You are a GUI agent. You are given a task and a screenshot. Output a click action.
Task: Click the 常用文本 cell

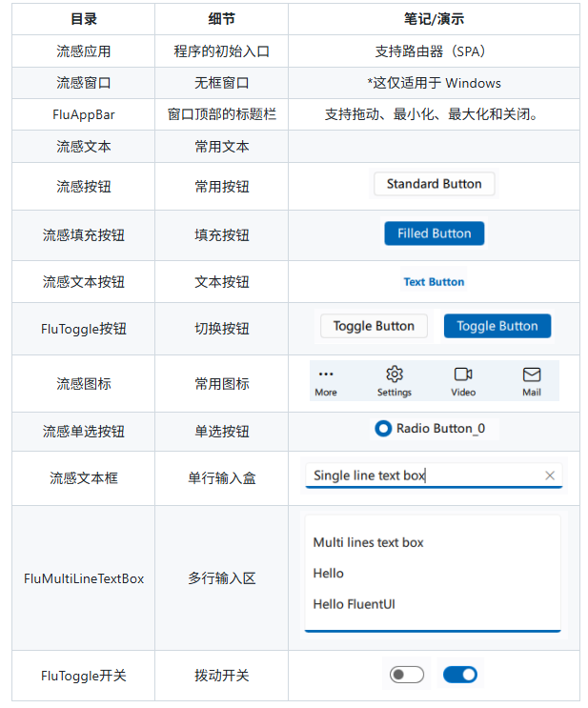coord(221,147)
